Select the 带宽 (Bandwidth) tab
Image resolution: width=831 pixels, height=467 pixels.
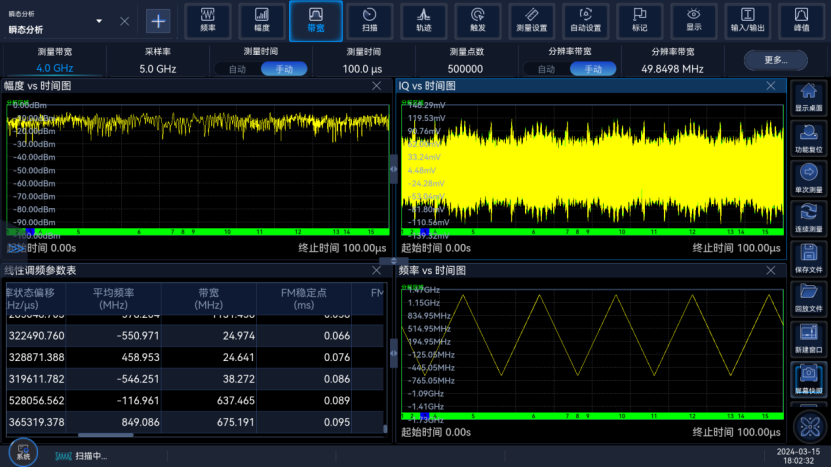pyautogui.click(x=316, y=20)
